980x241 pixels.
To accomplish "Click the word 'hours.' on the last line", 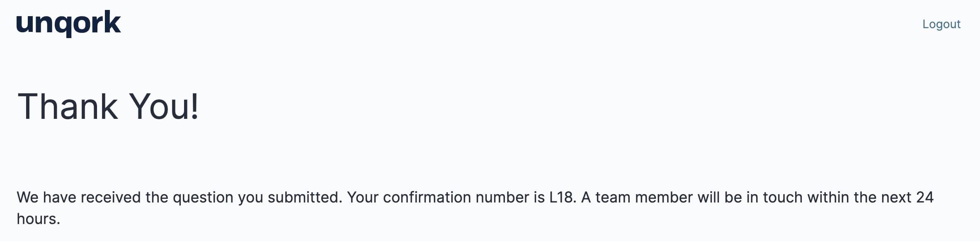I will coord(39,219).
